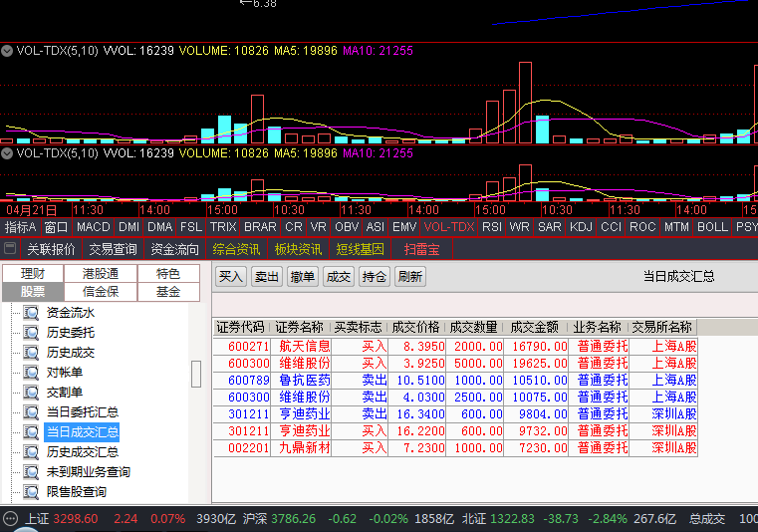Select the DMI indicator

(x=129, y=227)
